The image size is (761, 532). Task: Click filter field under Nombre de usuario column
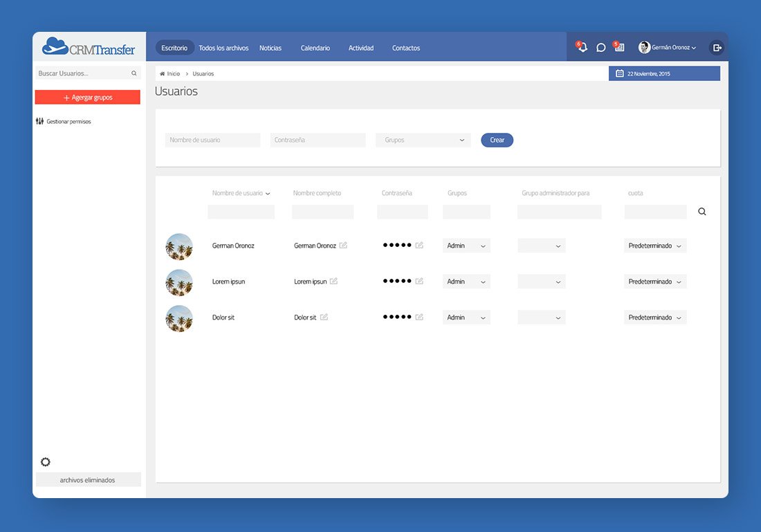pyautogui.click(x=241, y=212)
